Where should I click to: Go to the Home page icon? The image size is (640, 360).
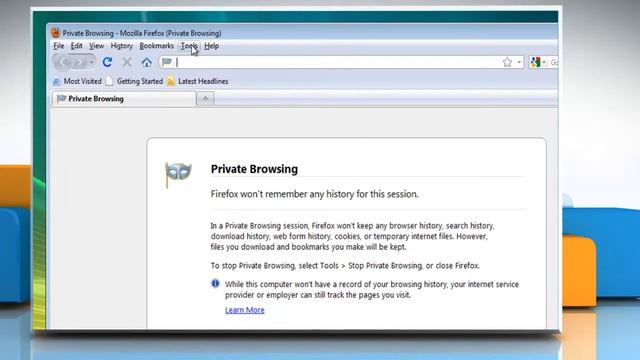point(147,62)
